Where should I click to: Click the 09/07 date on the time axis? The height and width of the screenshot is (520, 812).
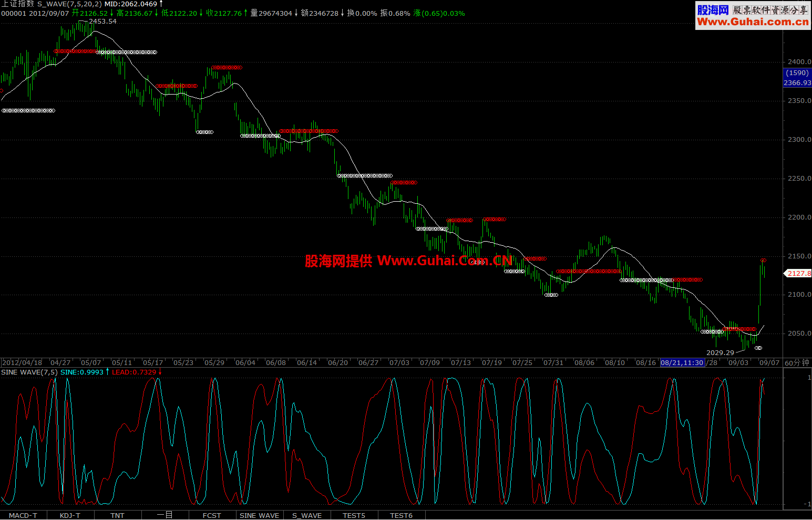point(769,363)
